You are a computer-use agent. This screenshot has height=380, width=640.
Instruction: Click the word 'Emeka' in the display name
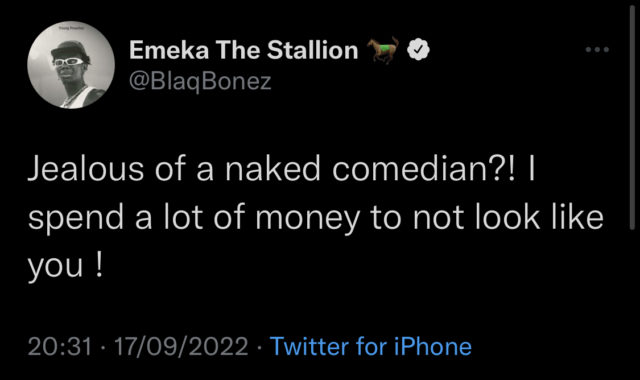coord(169,50)
